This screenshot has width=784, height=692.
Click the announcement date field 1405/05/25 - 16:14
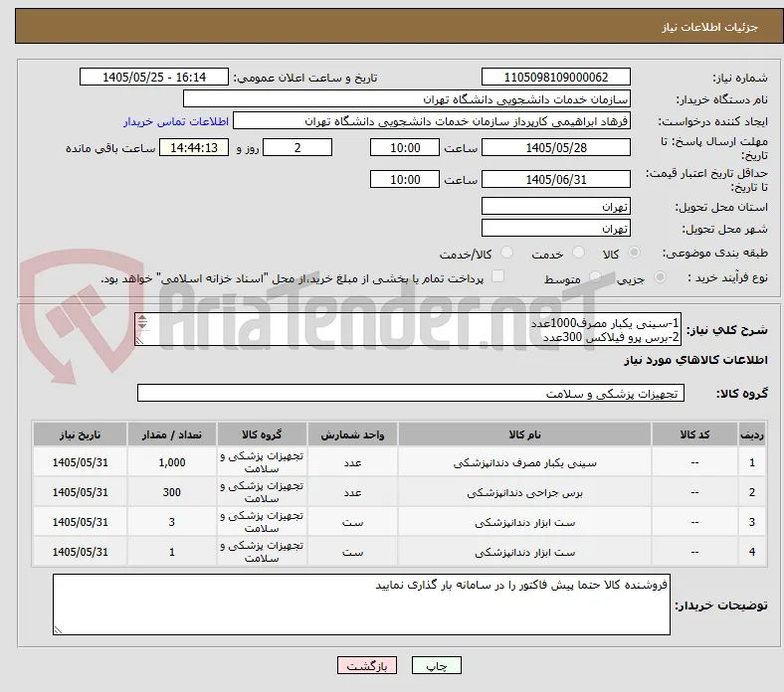[x=154, y=77]
